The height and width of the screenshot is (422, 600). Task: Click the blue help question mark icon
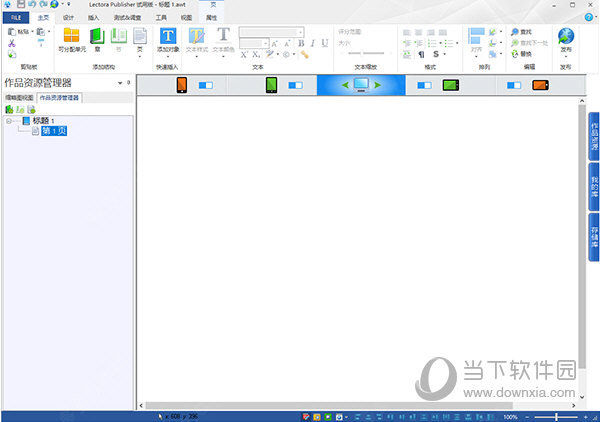point(589,17)
